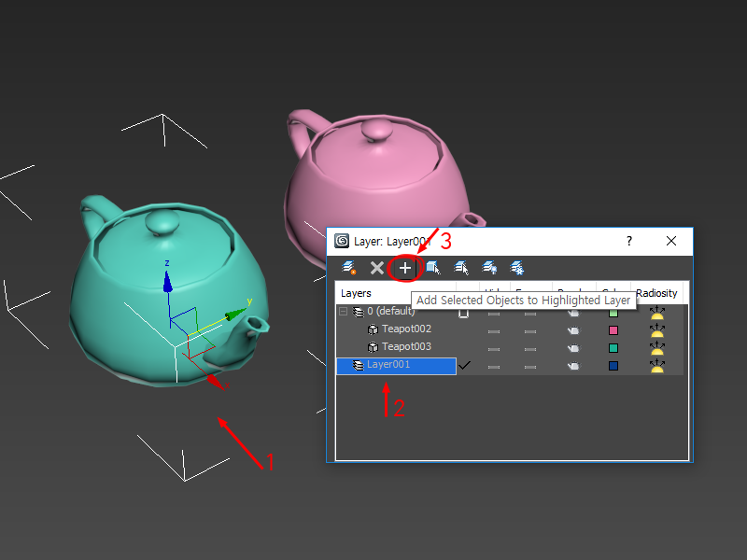Click Freeze/Unfreeze All Layers snowflake icon
The height and width of the screenshot is (560, 747).
click(517, 268)
